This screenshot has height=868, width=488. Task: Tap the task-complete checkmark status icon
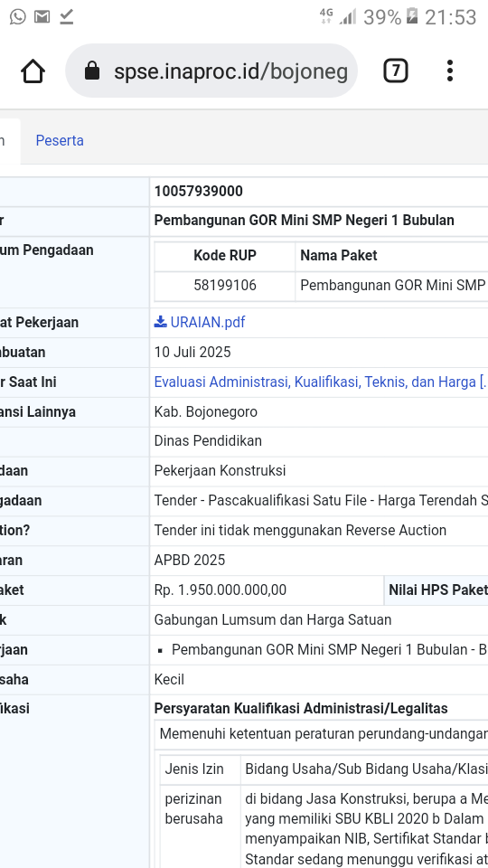click(x=66, y=16)
